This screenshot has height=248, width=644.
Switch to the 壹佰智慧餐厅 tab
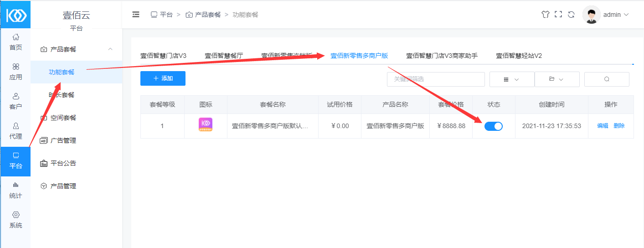(x=224, y=56)
